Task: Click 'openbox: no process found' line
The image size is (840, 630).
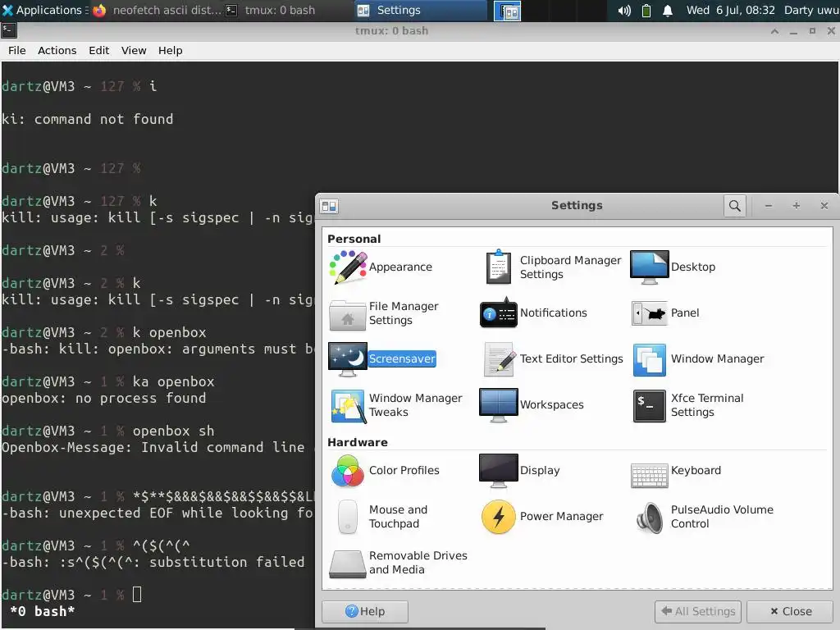Action: pyautogui.click(x=104, y=398)
